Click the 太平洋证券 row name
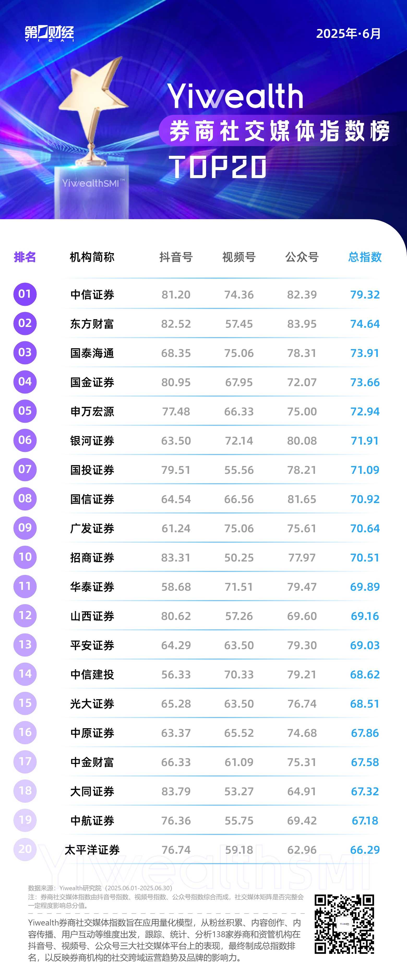 (x=92, y=850)
